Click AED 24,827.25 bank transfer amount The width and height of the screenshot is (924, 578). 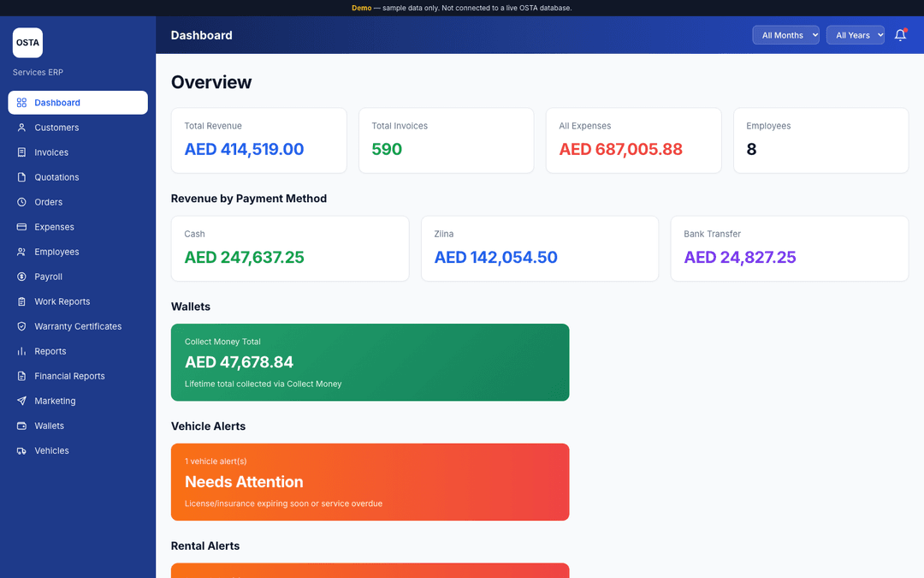pyautogui.click(x=739, y=257)
